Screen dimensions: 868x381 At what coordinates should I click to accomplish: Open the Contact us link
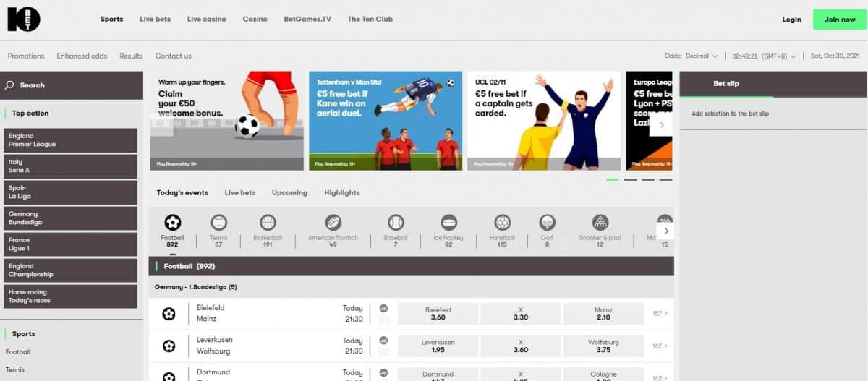[x=173, y=56]
